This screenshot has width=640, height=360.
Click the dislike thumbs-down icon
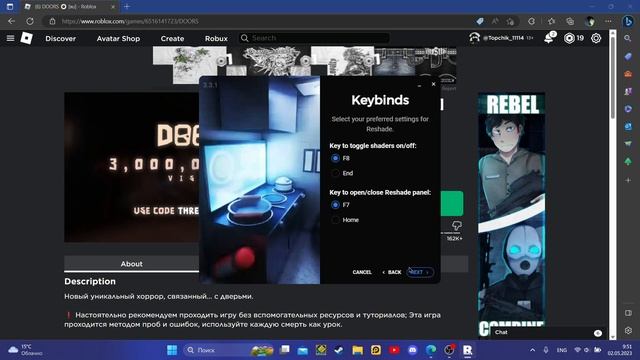tap(457, 225)
